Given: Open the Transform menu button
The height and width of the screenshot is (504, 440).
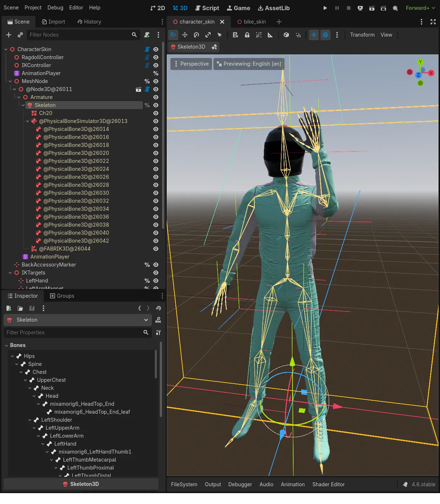Looking at the screenshot, I should pos(362,35).
